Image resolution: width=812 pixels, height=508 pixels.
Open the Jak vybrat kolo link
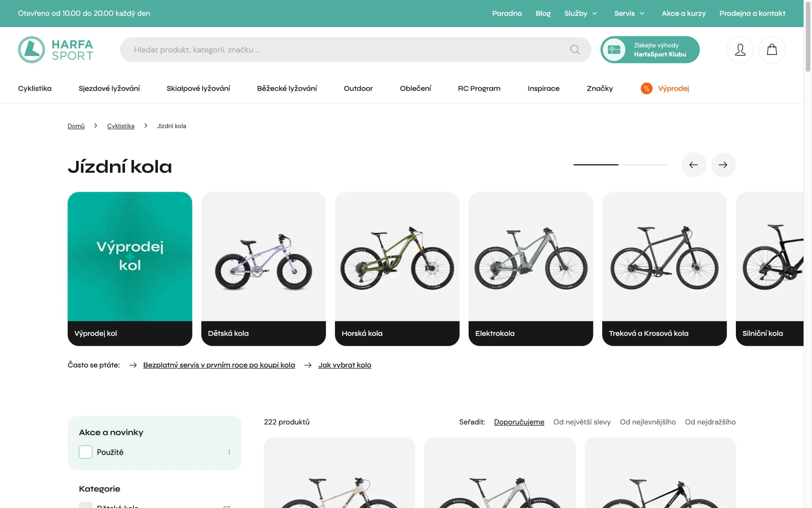[345, 365]
